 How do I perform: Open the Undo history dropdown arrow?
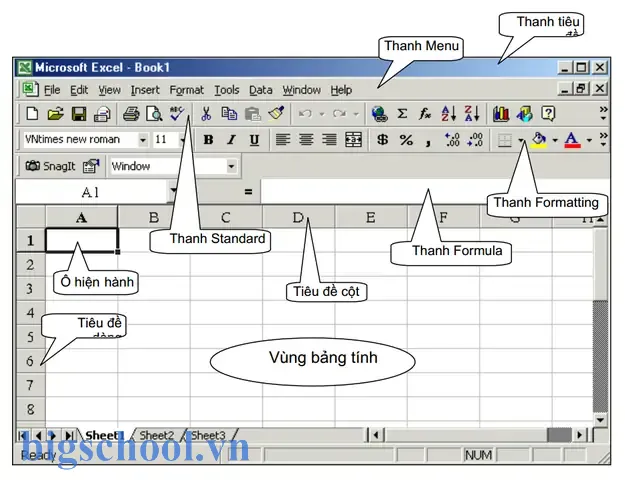coord(322,114)
